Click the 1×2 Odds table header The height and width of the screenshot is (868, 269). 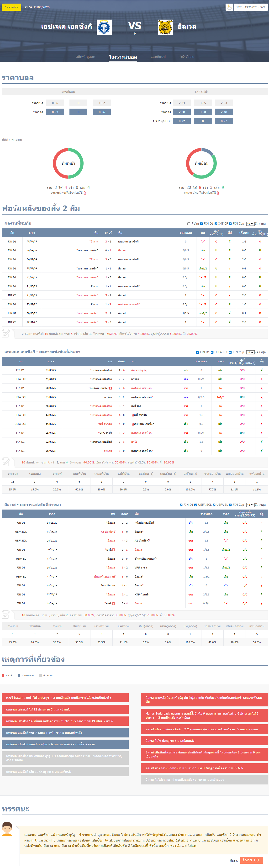pyautogui.click(x=201, y=92)
